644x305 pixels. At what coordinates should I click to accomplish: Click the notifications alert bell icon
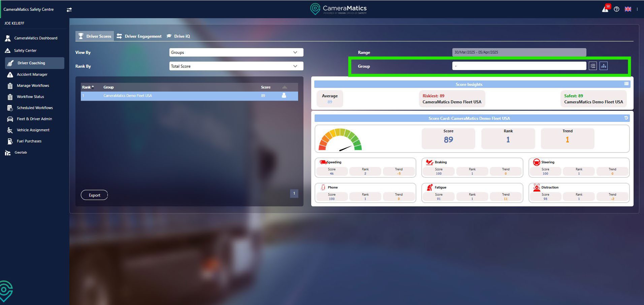(x=605, y=9)
